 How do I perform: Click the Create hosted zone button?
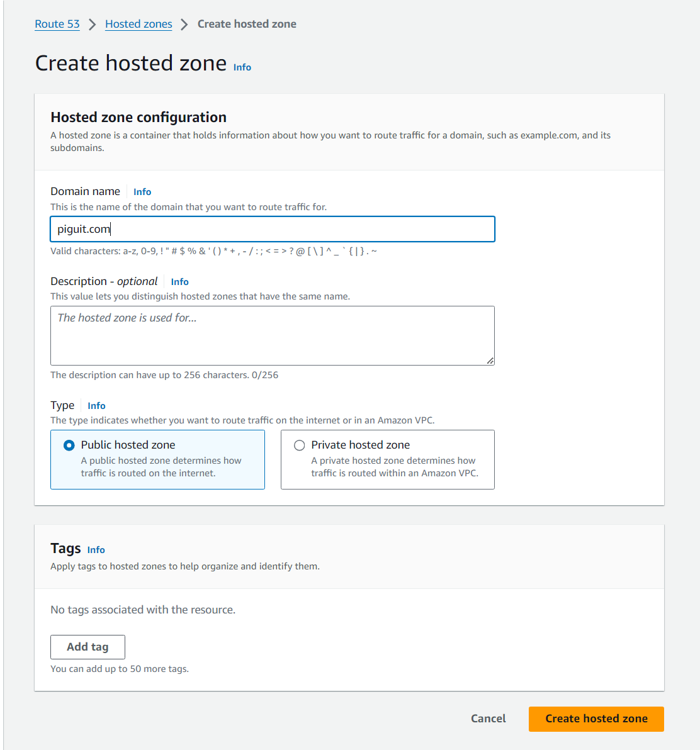596,719
